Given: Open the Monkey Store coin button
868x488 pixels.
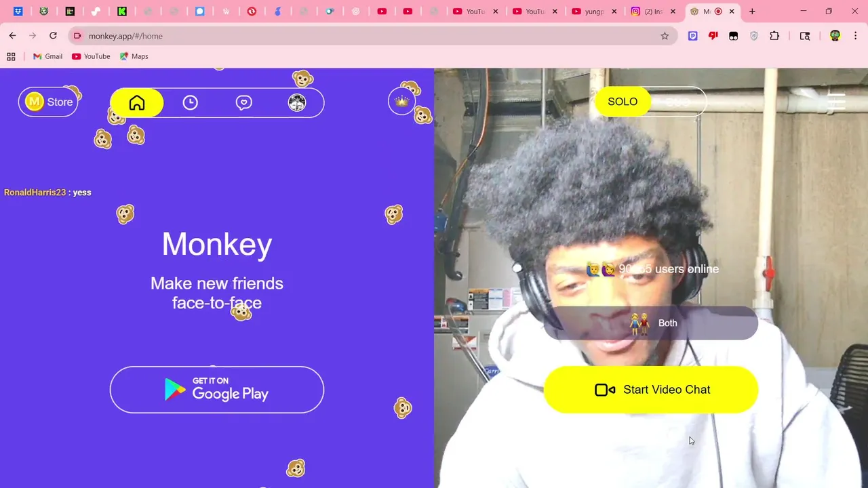Looking at the screenshot, I should tap(49, 102).
